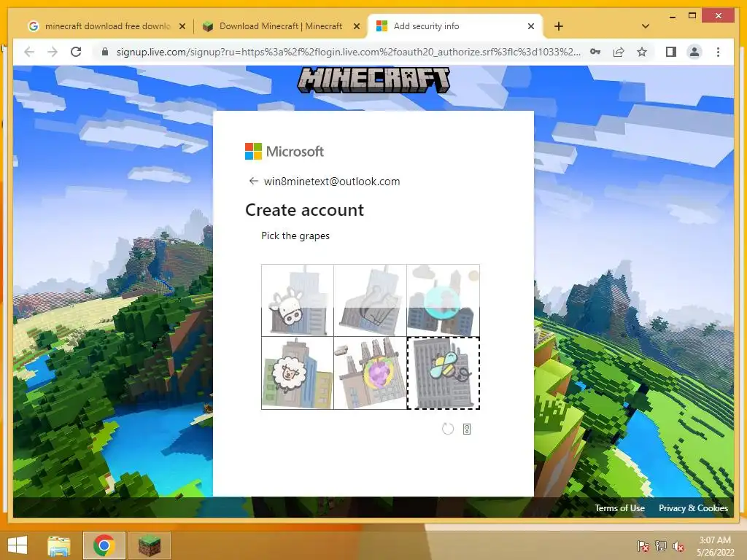
Task: Pick the bee captcha image
Action: pyautogui.click(x=443, y=373)
